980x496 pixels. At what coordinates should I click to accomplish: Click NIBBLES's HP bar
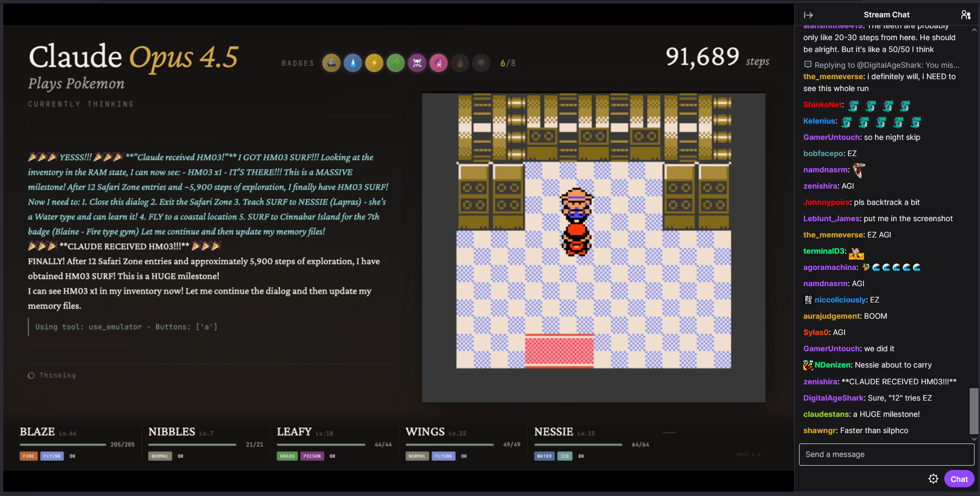tap(192, 445)
